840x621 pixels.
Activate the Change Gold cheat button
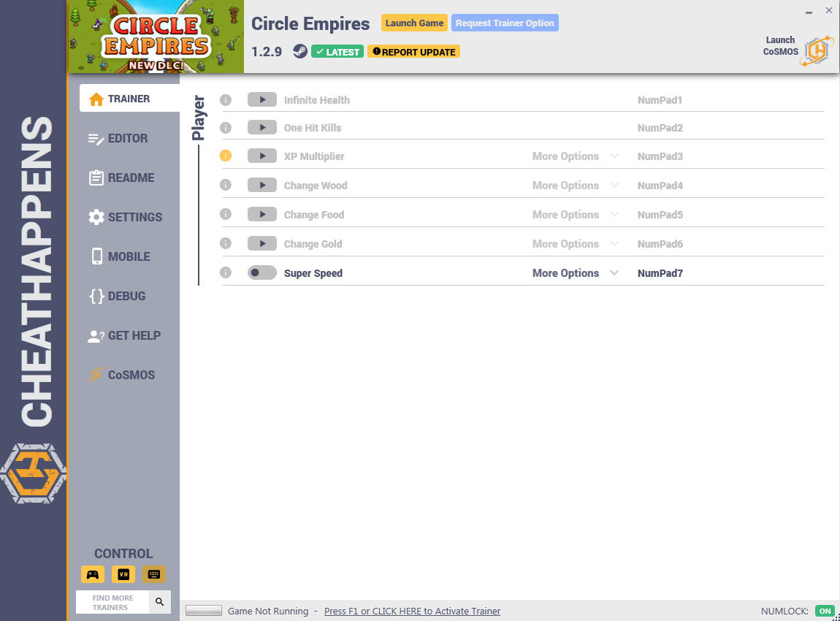[262, 243]
